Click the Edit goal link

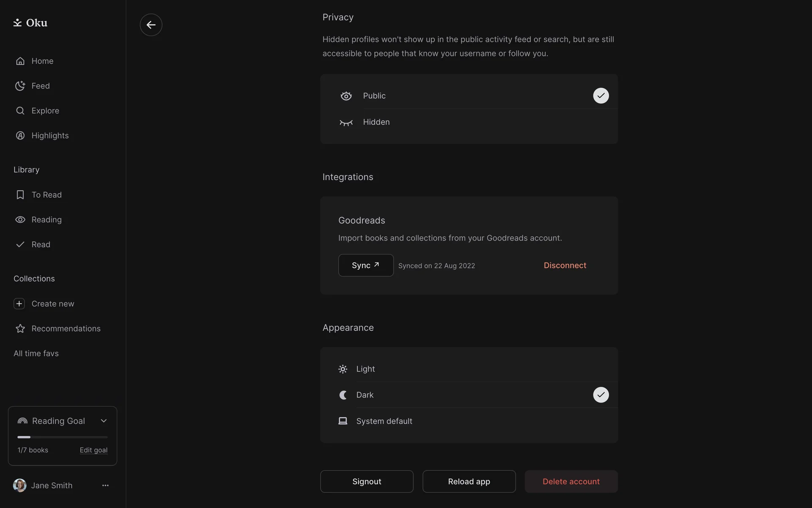(x=93, y=450)
